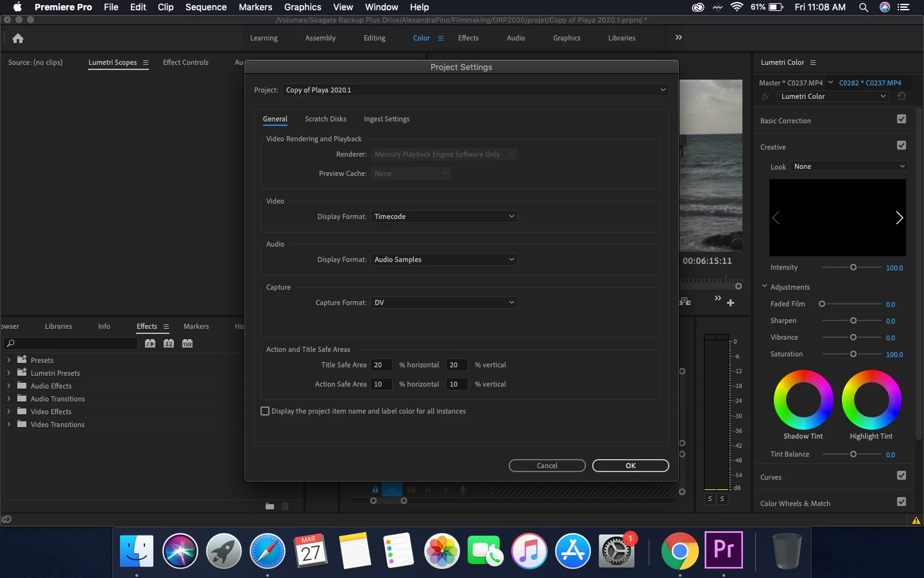924x578 pixels.
Task: Toggle the Creative section checkbox
Action: [x=902, y=146]
